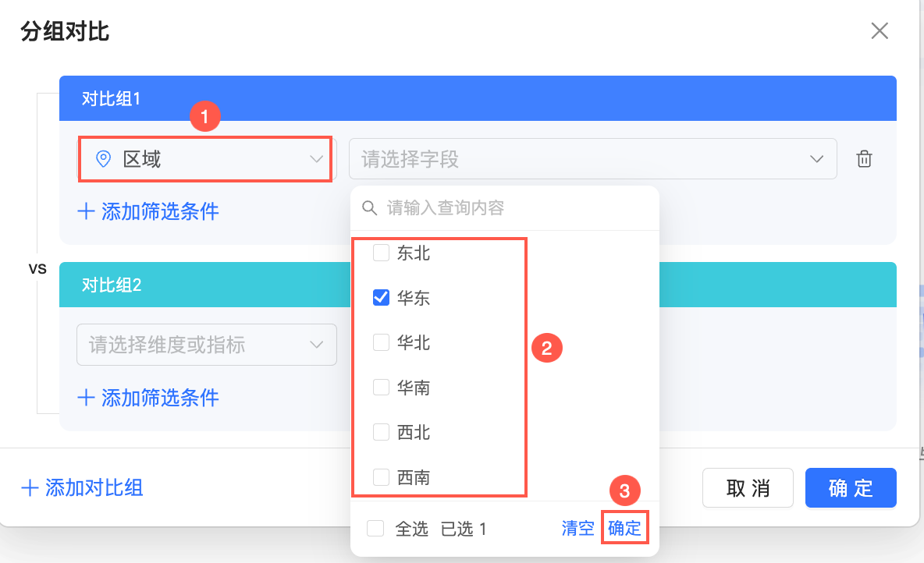Uncheck the 华东 checkbox
924x563 pixels.
point(381,297)
